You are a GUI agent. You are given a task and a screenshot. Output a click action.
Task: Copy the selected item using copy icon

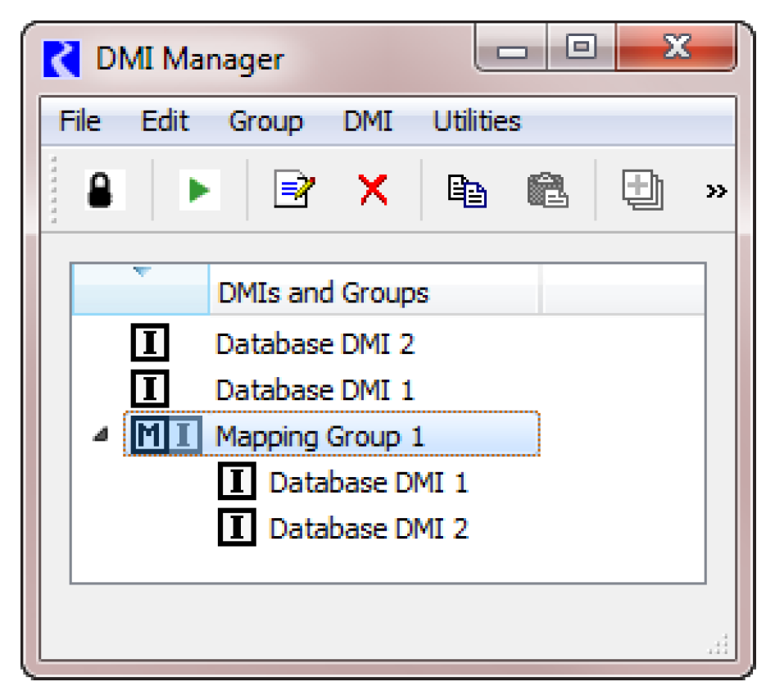click(467, 190)
